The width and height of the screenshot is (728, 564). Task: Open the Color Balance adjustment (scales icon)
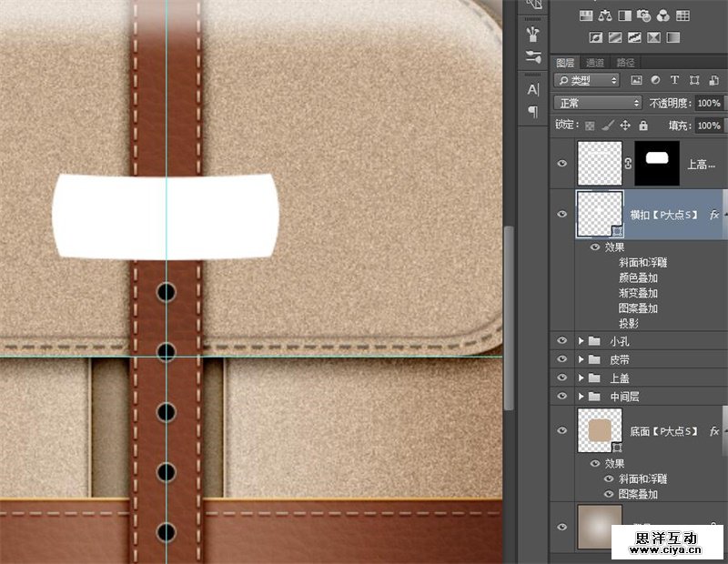pos(605,15)
